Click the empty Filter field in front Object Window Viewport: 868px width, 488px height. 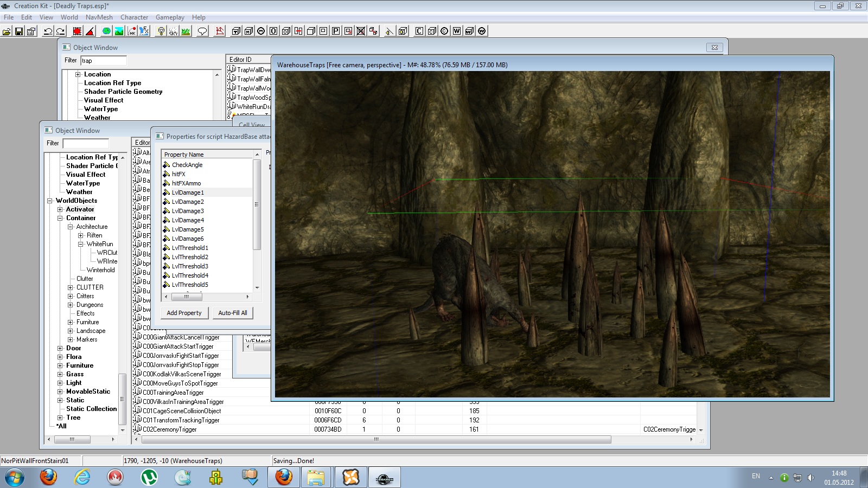click(x=86, y=143)
